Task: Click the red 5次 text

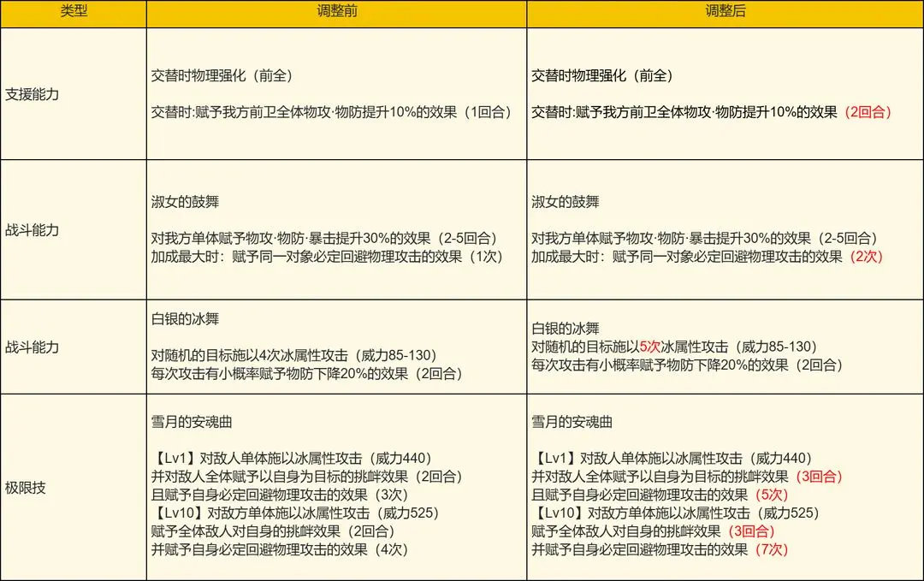Action: (x=650, y=347)
